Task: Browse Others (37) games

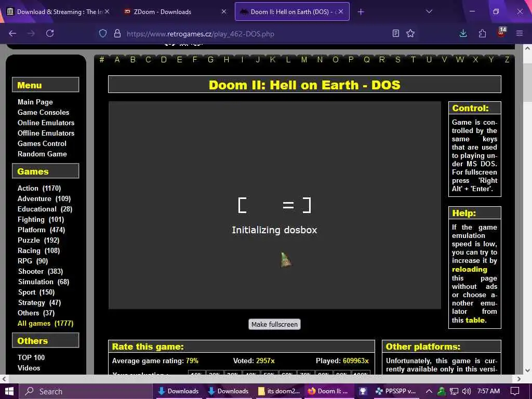Action: (36, 313)
